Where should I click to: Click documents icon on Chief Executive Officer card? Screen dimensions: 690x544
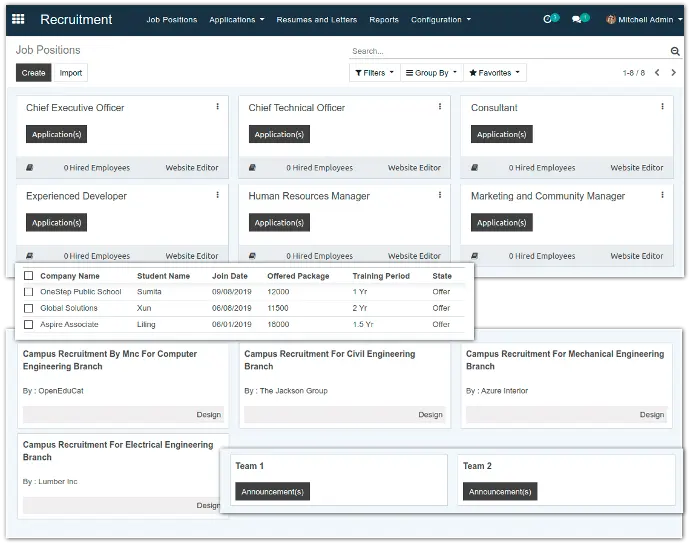[x=29, y=168]
